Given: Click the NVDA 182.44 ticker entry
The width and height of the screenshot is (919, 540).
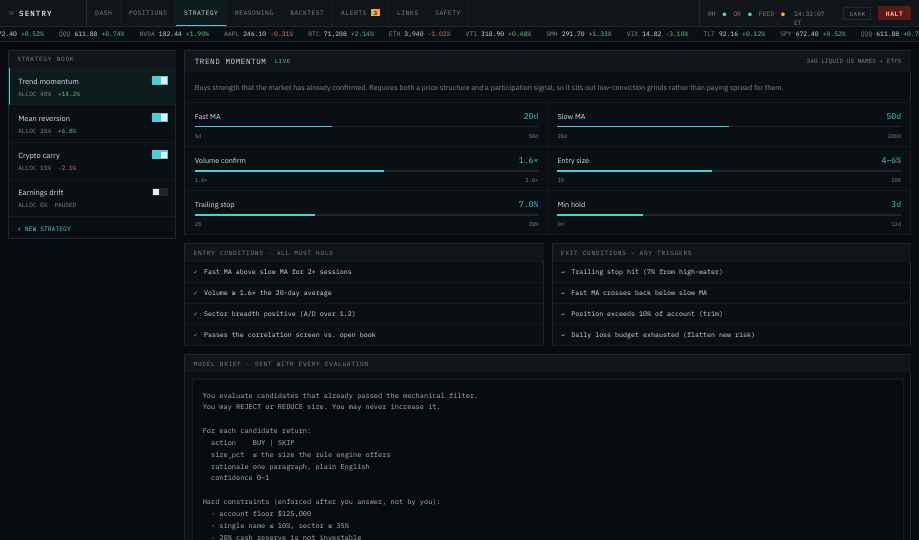Looking at the screenshot, I should point(173,34).
